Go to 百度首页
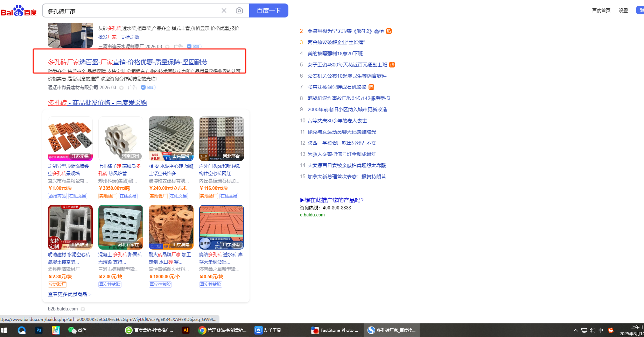This screenshot has height=337, width=644. coord(601,10)
